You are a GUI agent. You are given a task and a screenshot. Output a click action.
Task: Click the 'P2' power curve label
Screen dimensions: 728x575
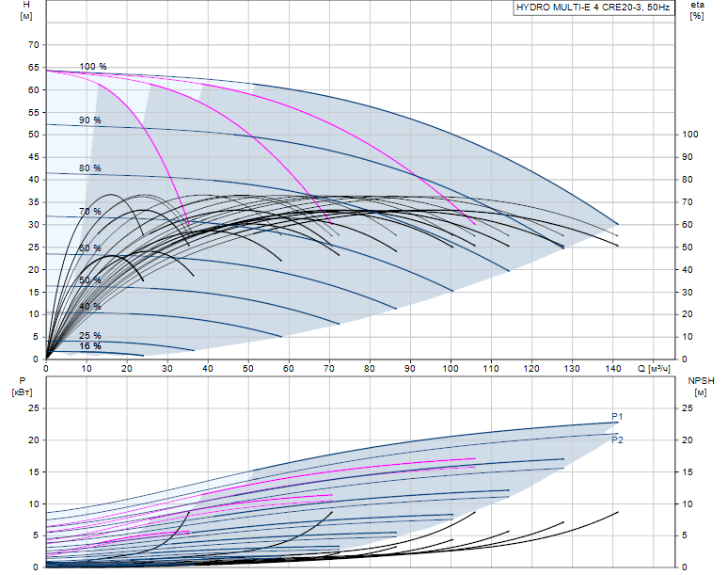pyautogui.click(x=617, y=439)
